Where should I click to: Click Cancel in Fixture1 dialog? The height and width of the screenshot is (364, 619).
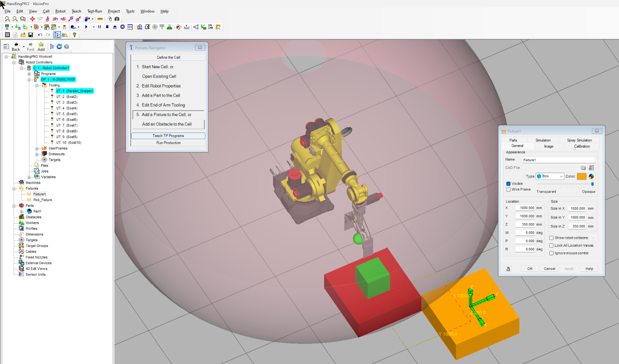549,269
